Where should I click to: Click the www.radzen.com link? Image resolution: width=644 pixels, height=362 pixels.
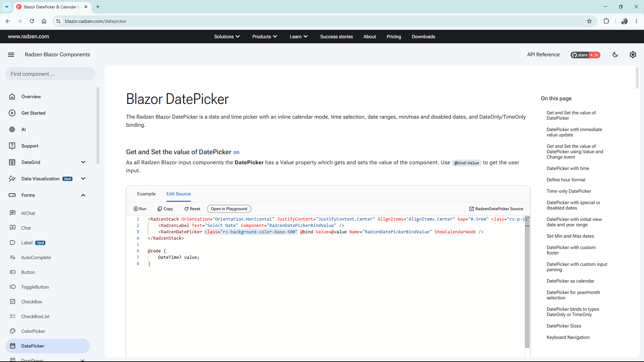coord(29,37)
